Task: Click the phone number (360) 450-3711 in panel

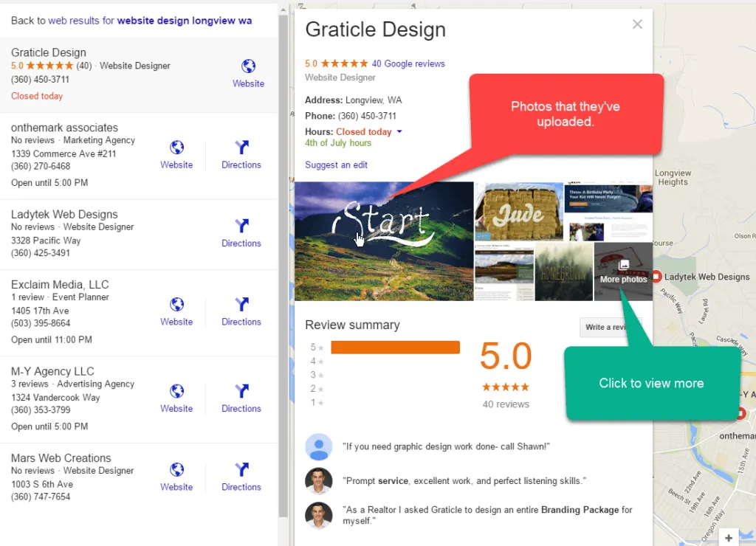Action: (367, 116)
